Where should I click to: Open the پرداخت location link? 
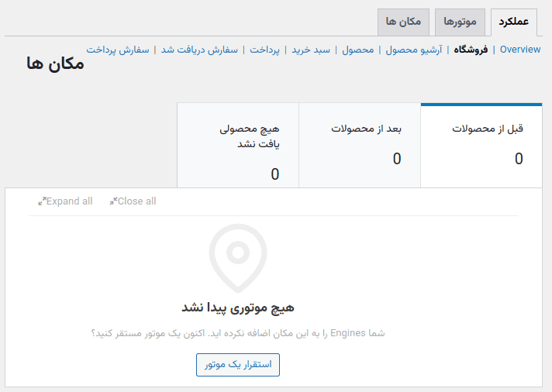264,50
